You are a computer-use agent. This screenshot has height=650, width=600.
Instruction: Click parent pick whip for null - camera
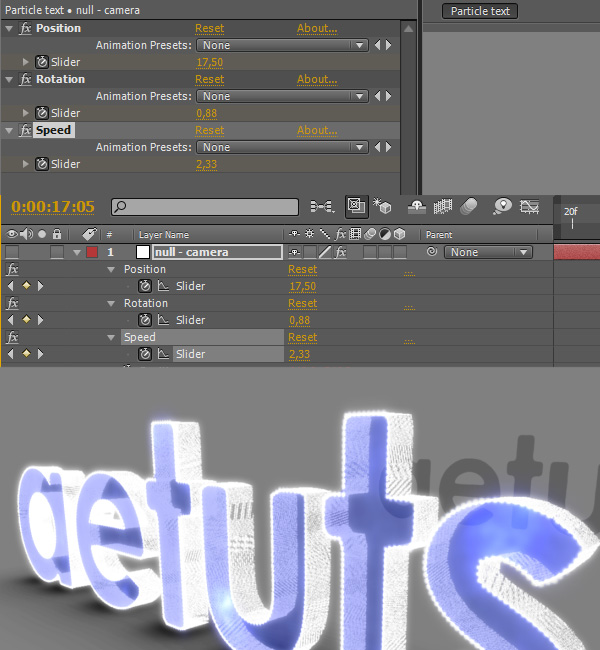pyautogui.click(x=432, y=252)
